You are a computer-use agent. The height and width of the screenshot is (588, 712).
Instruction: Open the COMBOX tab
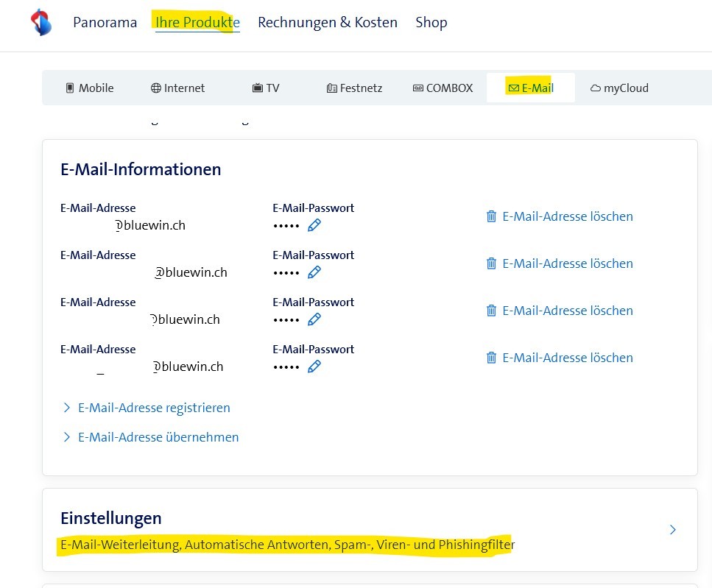coord(443,88)
